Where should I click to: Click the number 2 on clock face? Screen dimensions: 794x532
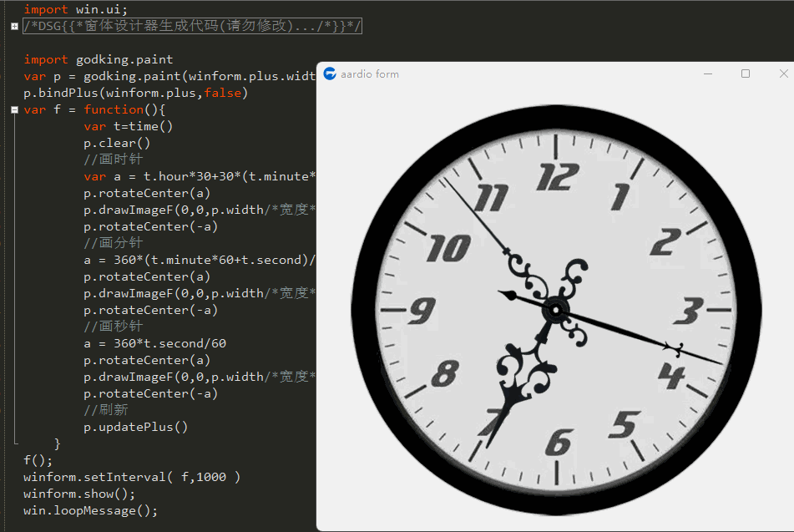coord(665,242)
